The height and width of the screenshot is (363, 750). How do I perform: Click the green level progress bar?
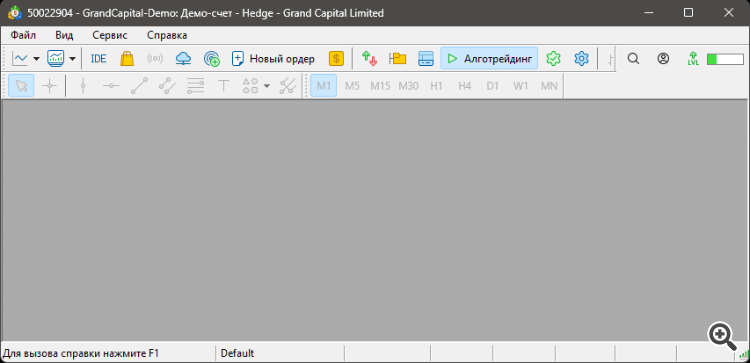coord(725,59)
